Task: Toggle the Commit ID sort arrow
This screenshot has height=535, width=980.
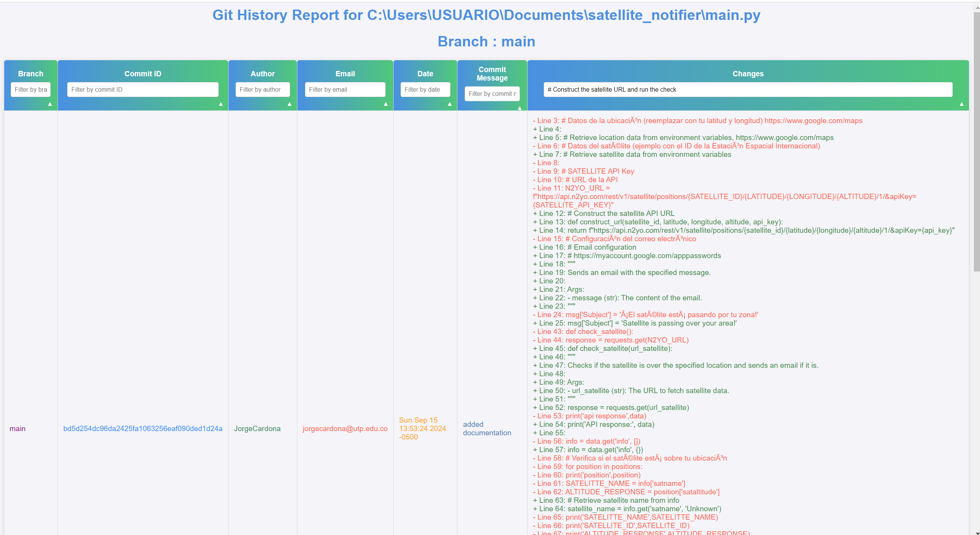Action: 221,104
